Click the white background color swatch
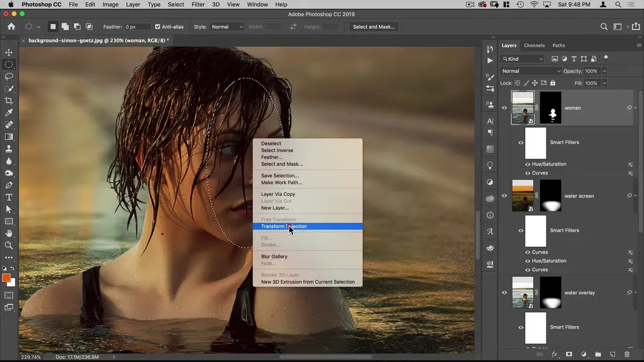Image resolution: width=644 pixels, height=362 pixels. (x=12, y=283)
